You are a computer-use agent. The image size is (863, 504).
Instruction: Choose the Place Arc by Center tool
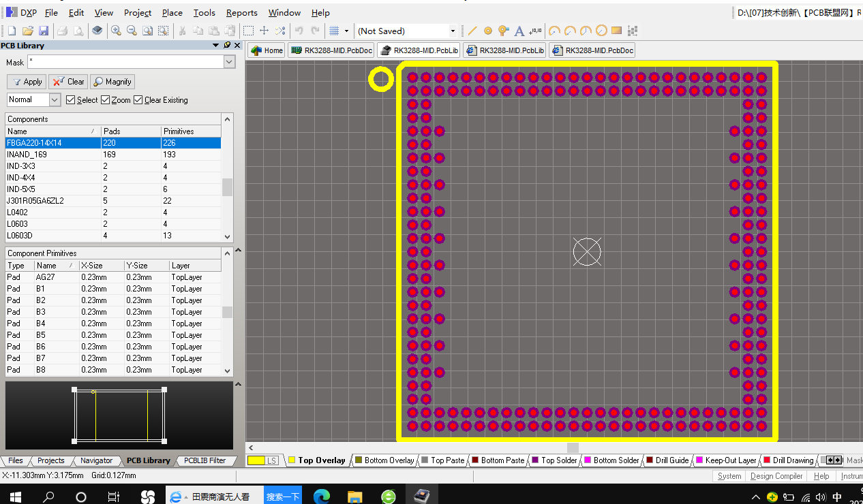pos(554,31)
